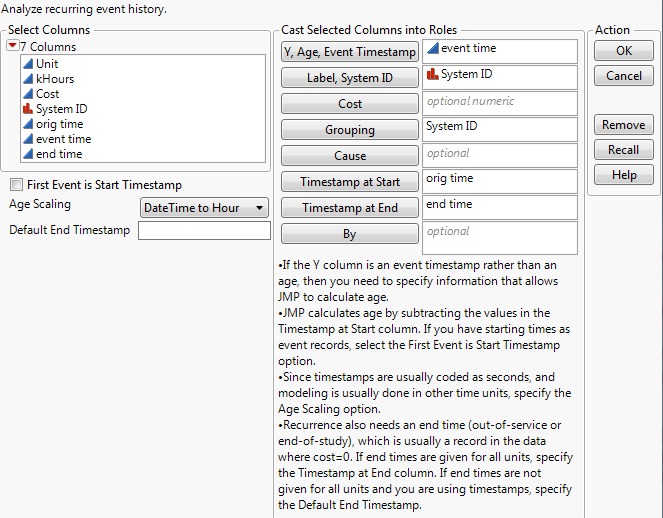Screen dimensions: 663x518
Task: Expand the 7 Columns red triangle menu
Action: (x=13, y=47)
